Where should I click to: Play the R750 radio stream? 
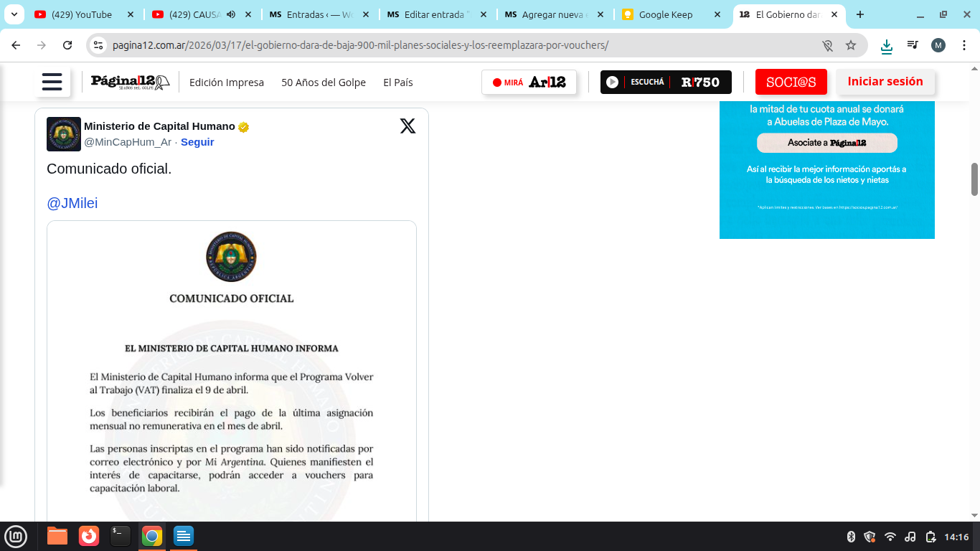[613, 83]
